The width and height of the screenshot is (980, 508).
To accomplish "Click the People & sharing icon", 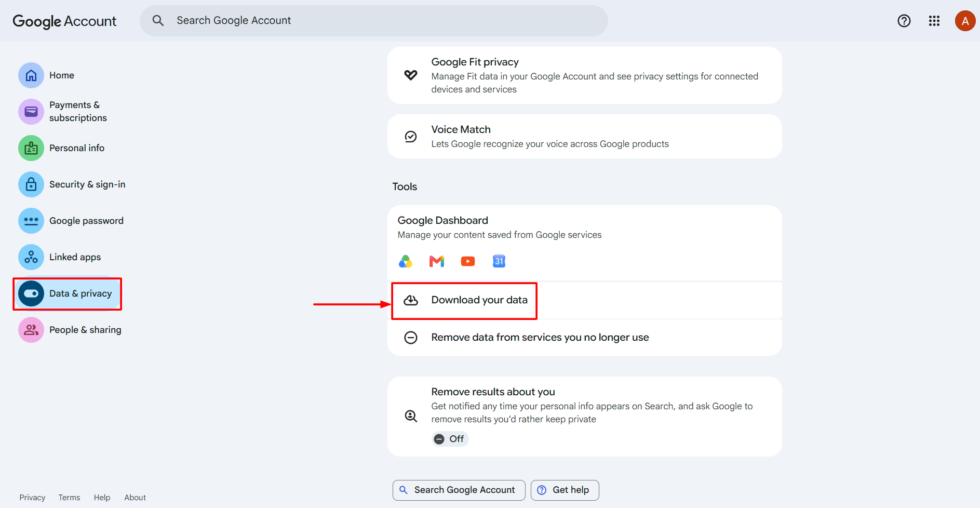I will point(31,330).
